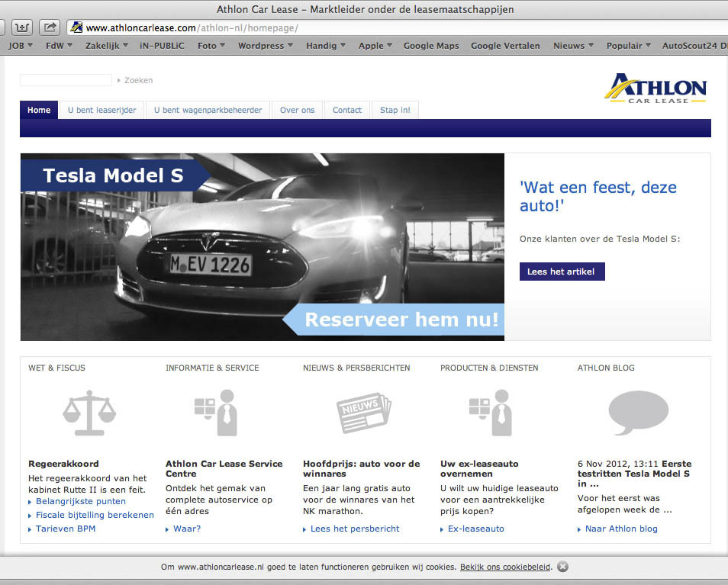Click the ATHLON BLOG section title
Screen dimensions: 728x585
click(606, 368)
